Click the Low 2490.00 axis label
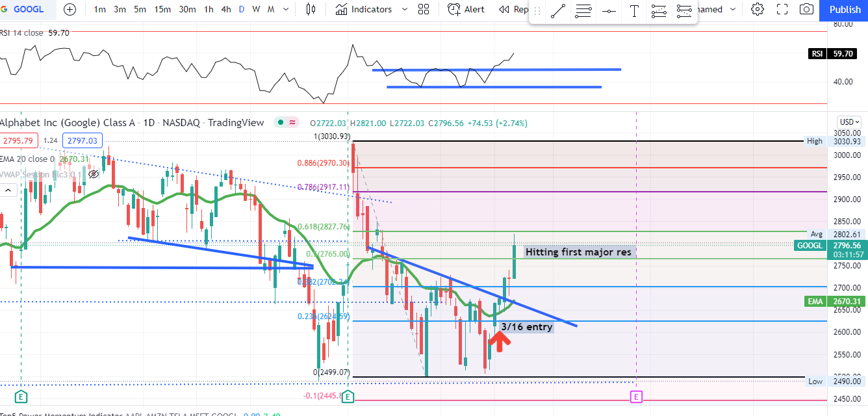This screenshot has width=868, height=416. pyautogui.click(x=835, y=382)
